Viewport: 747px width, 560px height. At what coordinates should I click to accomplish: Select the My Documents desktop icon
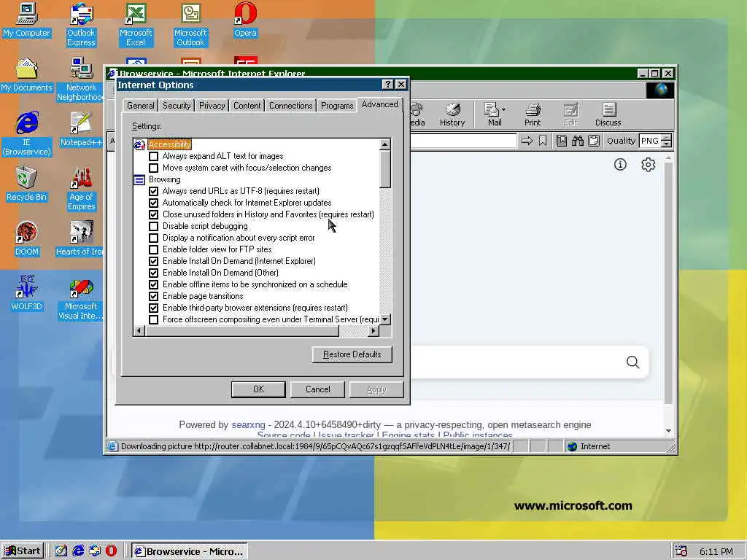coord(27,75)
